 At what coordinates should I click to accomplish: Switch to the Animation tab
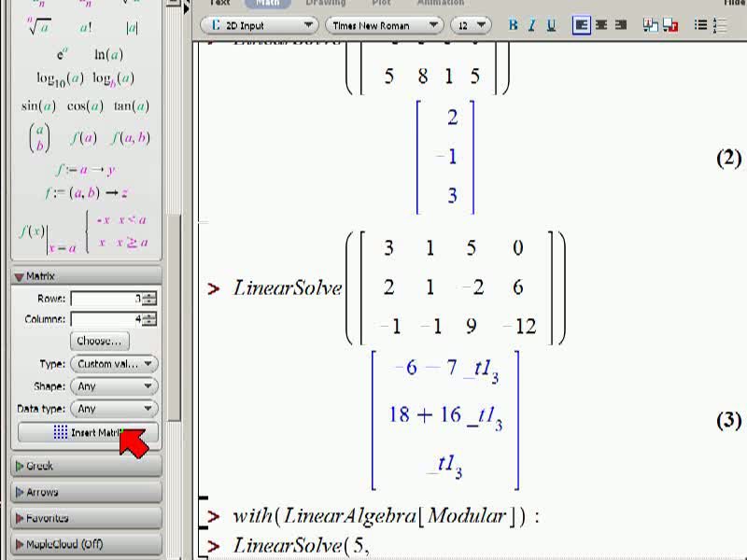pyautogui.click(x=441, y=3)
